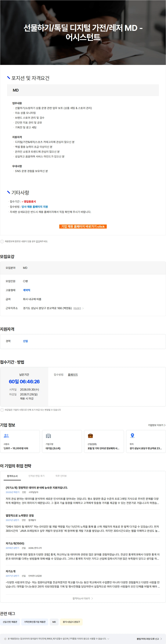This screenshot has width=166, height=644.
Task: Click the 위치 map pin icon
Action: (132, 436)
